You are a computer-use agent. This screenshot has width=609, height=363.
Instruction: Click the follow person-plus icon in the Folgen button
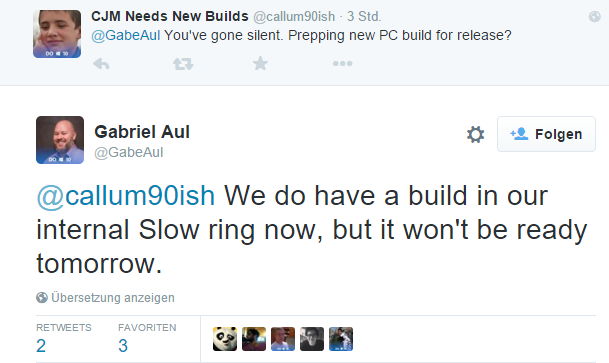(519, 134)
